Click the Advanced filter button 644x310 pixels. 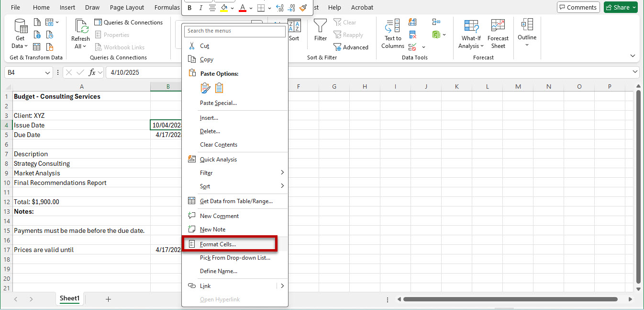tap(351, 47)
